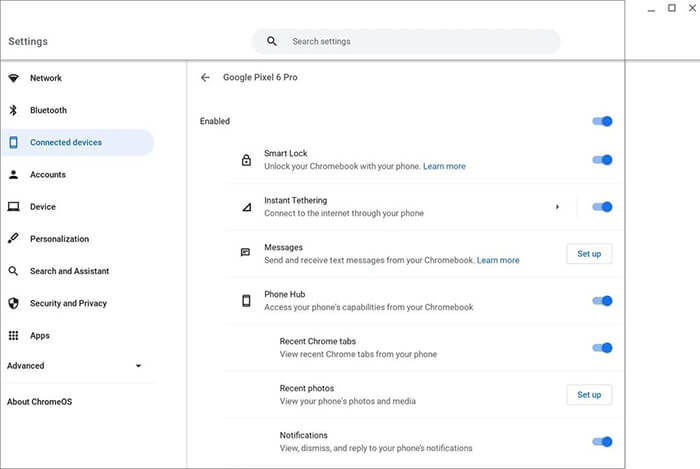The width and height of the screenshot is (700, 469).
Task: Click Set up button for Recent photos
Action: point(589,395)
